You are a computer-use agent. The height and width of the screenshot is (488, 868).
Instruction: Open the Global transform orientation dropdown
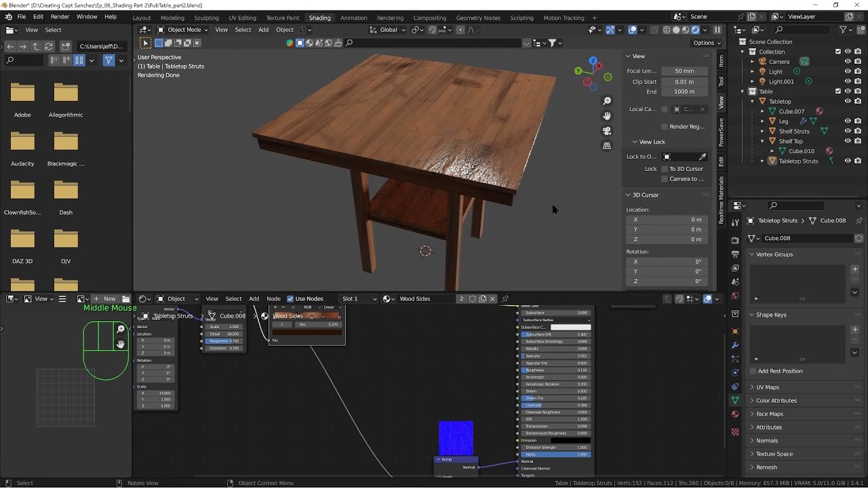[x=388, y=30]
